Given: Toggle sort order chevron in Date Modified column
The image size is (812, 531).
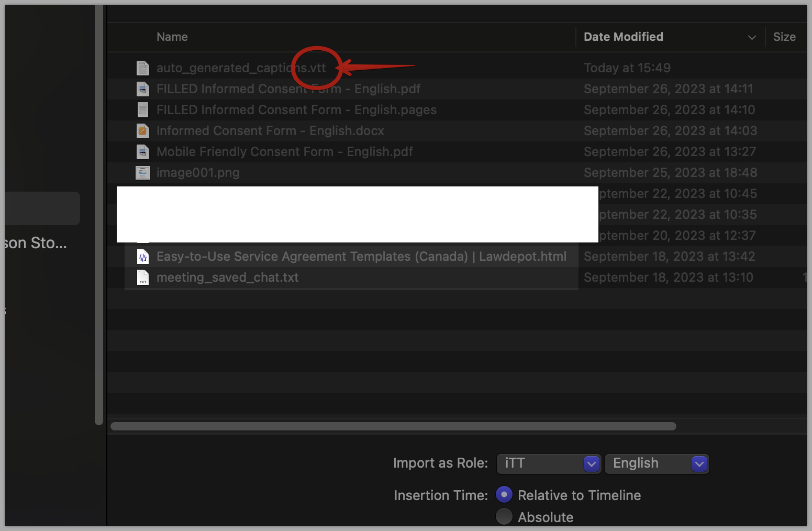Looking at the screenshot, I should [752, 37].
